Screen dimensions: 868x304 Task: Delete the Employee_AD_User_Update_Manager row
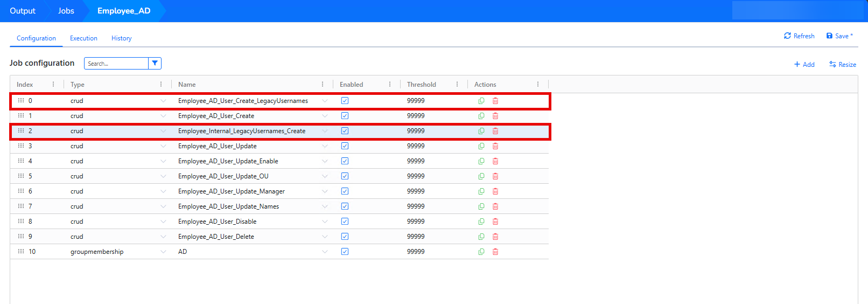495,191
